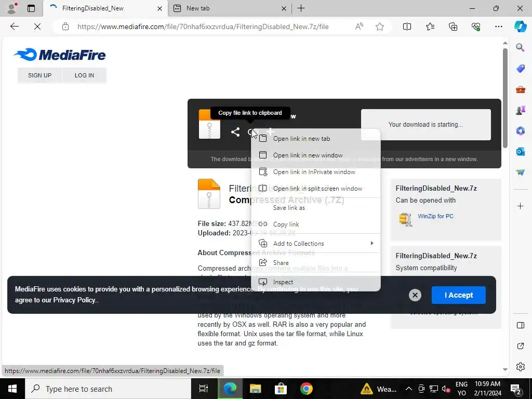This screenshot has height=399, width=532.
Task: Open Browser essentials heart icon
Action: (x=476, y=26)
